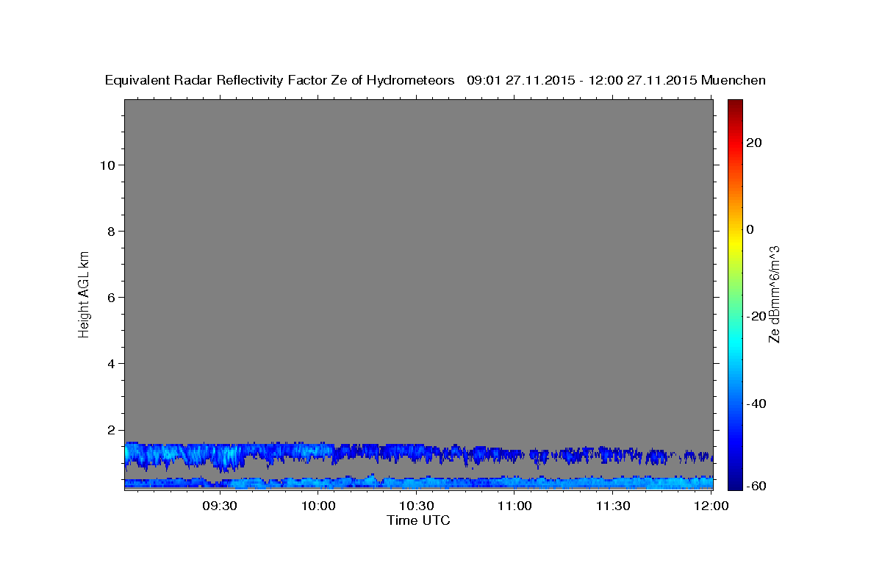The height and width of the screenshot is (588, 882).
Task: Click the colorbar value '20'
Action: [753, 143]
